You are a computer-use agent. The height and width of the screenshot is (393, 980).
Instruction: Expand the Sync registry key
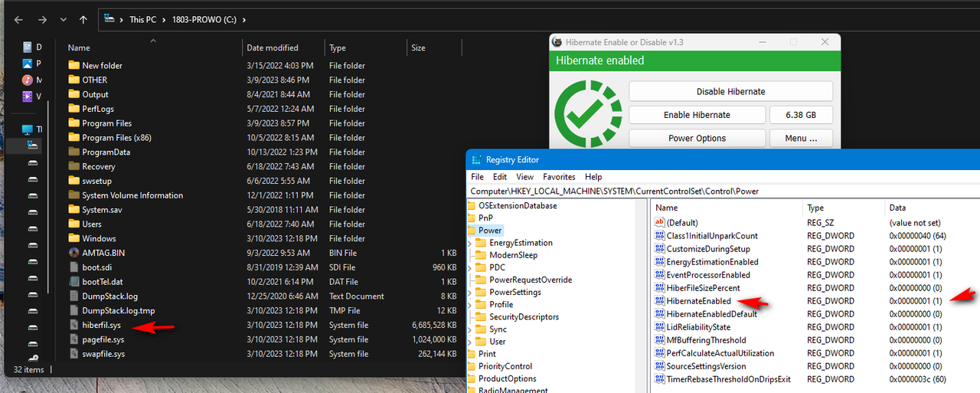pos(471,329)
